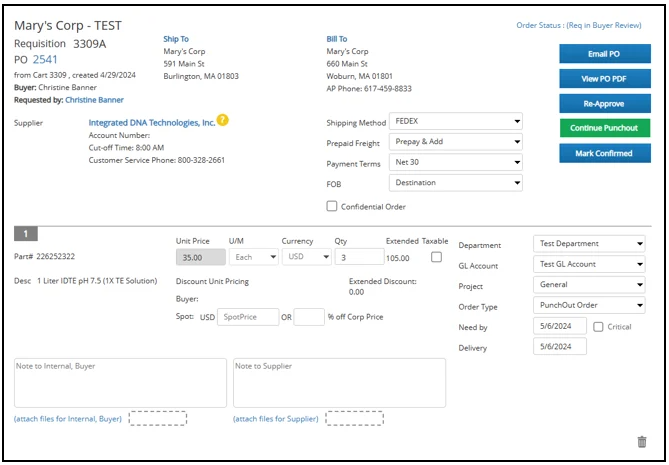Expand the FOB Destination dropdown
Image resolution: width=669 pixels, height=465 pixels.
pos(456,183)
